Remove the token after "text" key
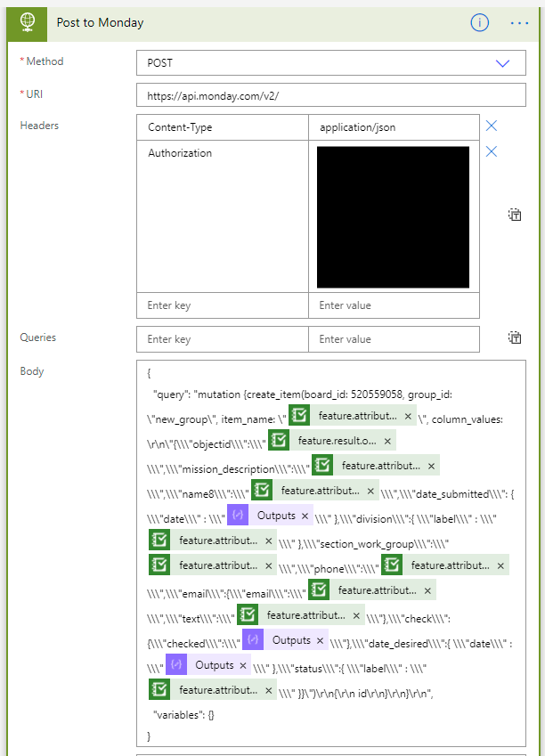 [356, 615]
